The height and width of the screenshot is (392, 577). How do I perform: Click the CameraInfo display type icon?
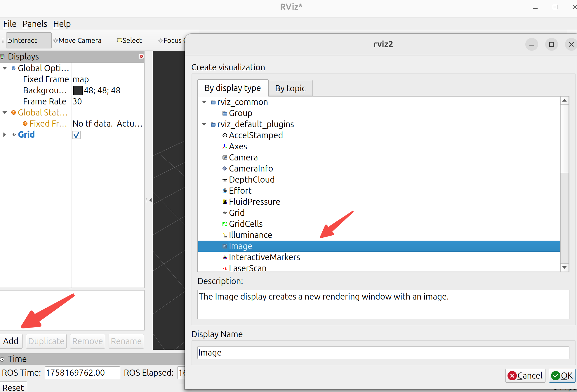225,169
